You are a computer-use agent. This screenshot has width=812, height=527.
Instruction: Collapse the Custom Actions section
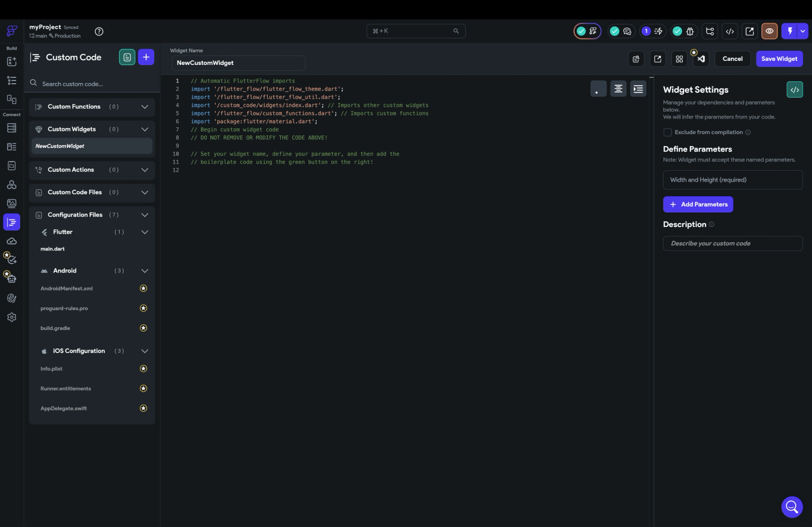pos(145,170)
